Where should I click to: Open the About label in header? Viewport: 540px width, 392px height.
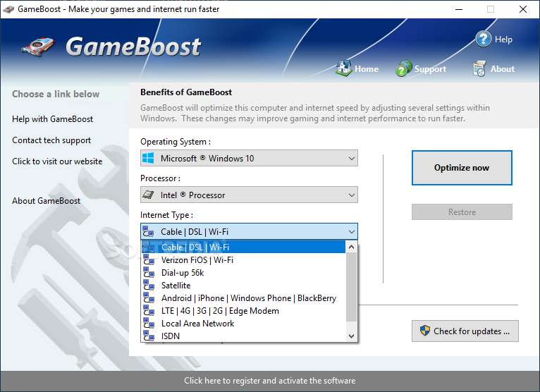coord(503,69)
